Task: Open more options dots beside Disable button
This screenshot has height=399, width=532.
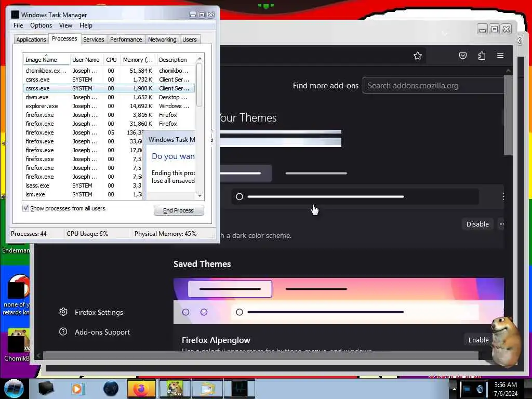Action: pos(501,224)
